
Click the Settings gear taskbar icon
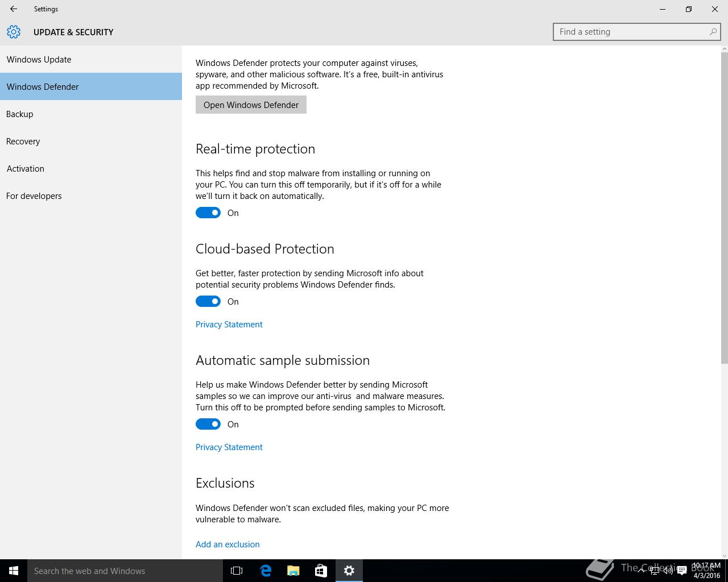pyautogui.click(x=349, y=571)
